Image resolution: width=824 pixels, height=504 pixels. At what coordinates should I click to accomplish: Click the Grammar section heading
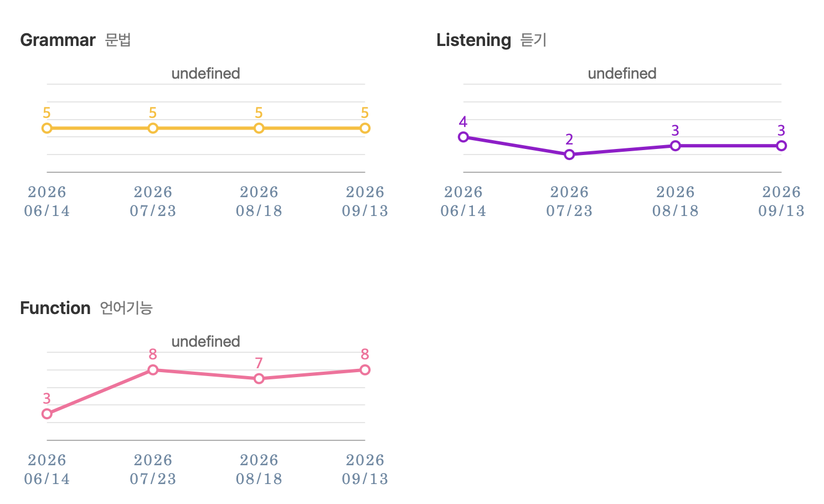click(75, 40)
